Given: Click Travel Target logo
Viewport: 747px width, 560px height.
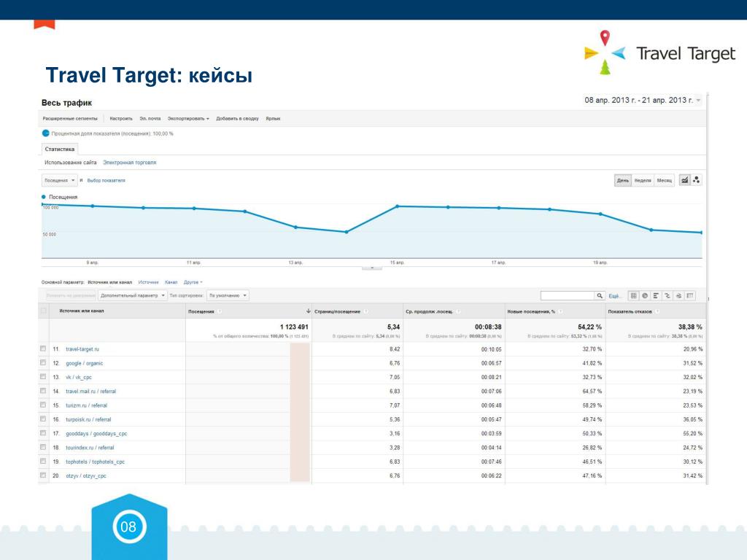Looking at the screenshot, I should tap(659, 52).
